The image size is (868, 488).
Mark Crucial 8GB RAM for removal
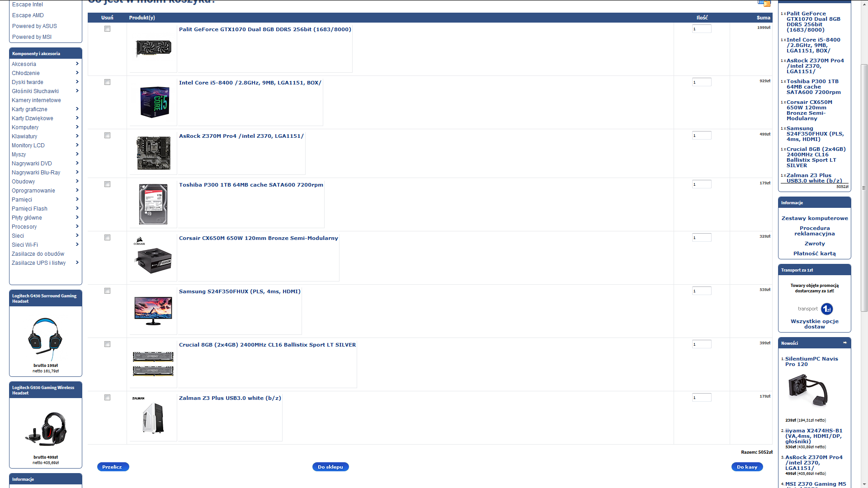(107, 344)
